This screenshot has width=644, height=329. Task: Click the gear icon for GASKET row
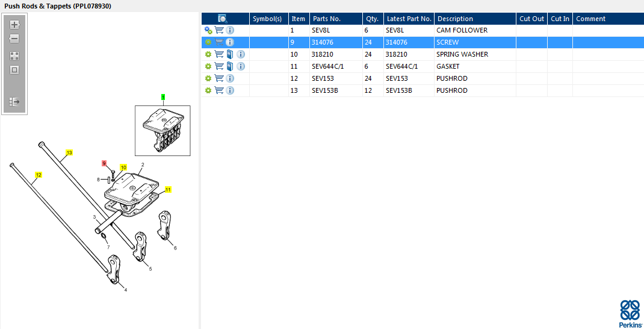click(x=208, y=66)
